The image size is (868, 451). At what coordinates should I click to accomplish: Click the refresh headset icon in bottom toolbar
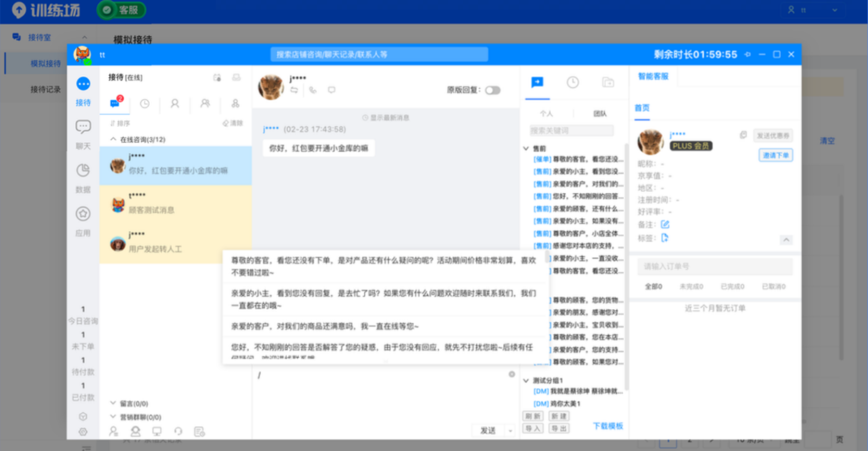point(178,431)
